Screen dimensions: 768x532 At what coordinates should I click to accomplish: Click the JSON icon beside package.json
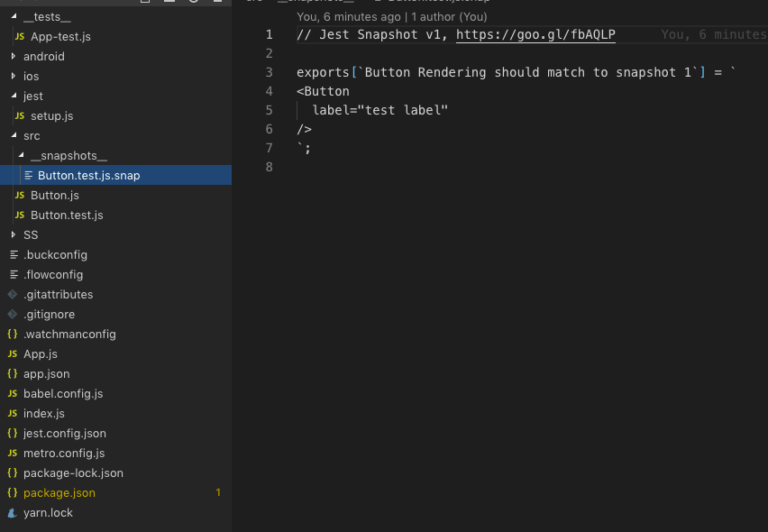(12, 492)
